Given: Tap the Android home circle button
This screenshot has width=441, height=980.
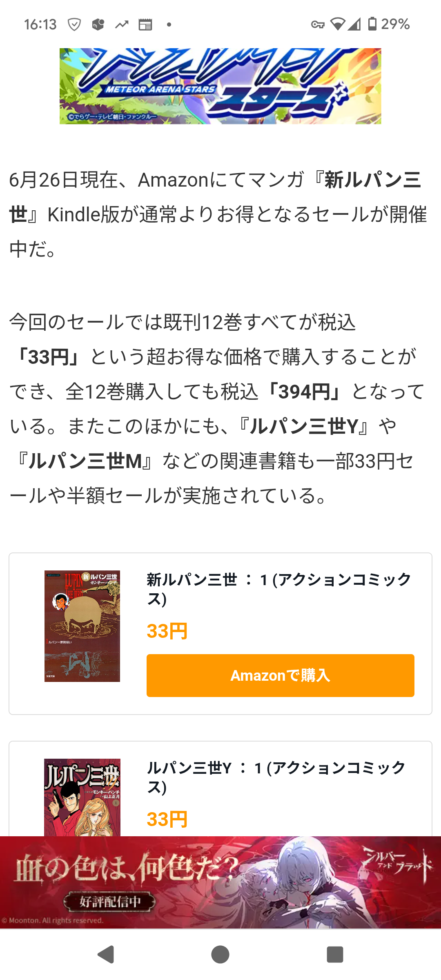Looking at the screenshot, I should coord(220,954).
